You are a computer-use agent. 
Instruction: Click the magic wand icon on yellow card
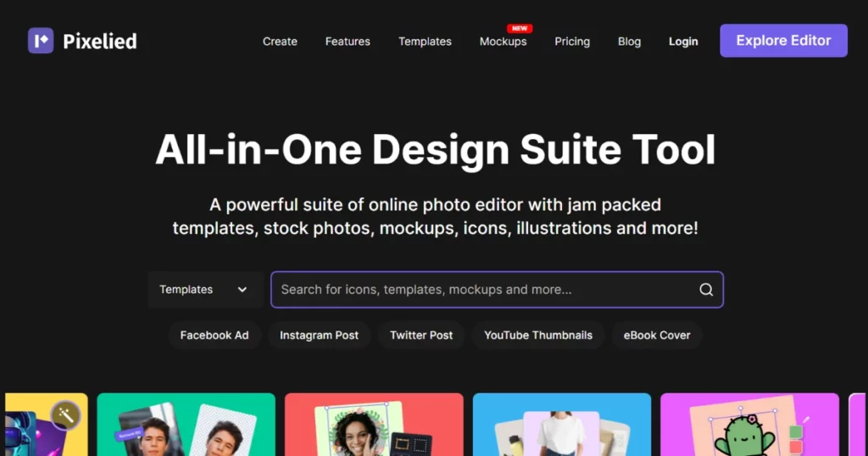[65, 415]
